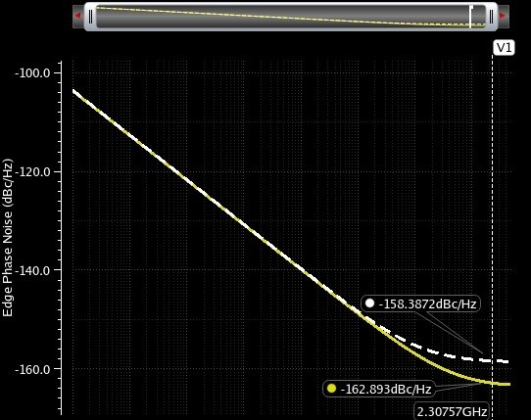Select the Edge Phase Noise axis title
Screen dimensions: 531x420
pos(8,238)
